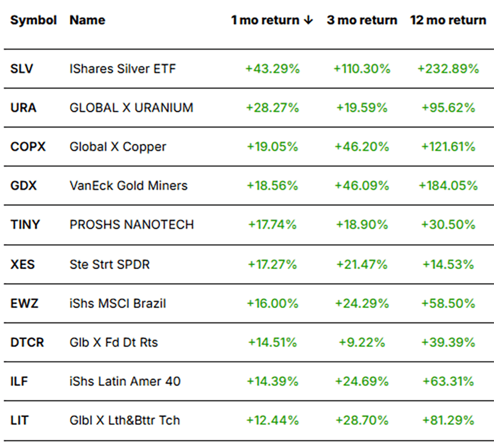
Task: Open the SLV ticker symbol
Action: (x=22, y=69)
